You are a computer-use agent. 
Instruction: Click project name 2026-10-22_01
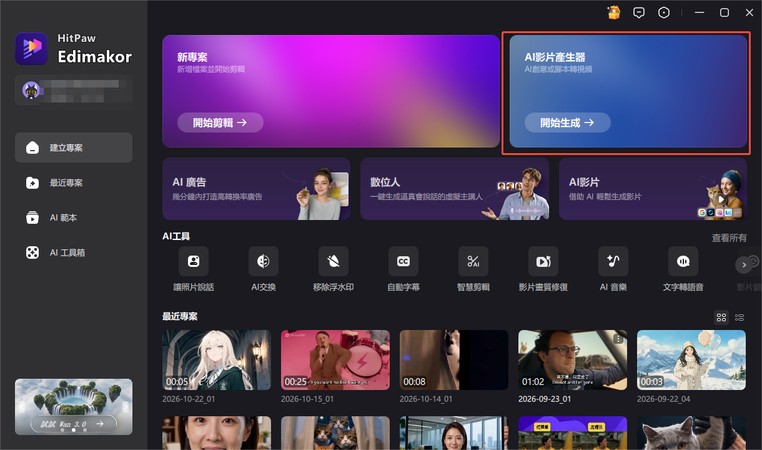point(189,399)
